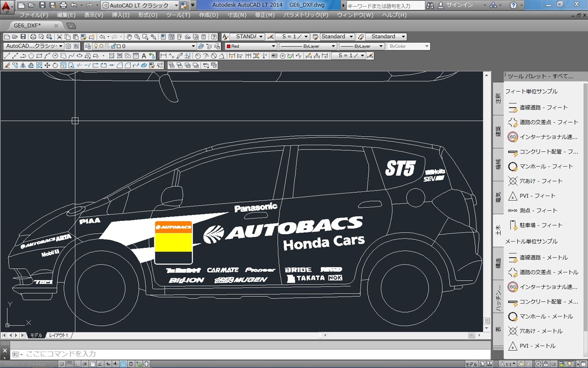Viewport: 588px width, 368px height.
Task: Click the Diameter Dimension tool
Action: (214, 56)
